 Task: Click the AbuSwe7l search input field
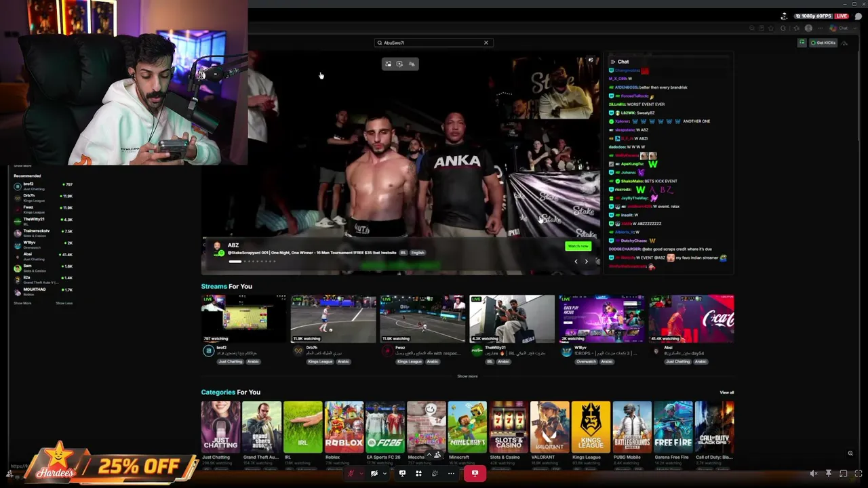coord(433,43)
